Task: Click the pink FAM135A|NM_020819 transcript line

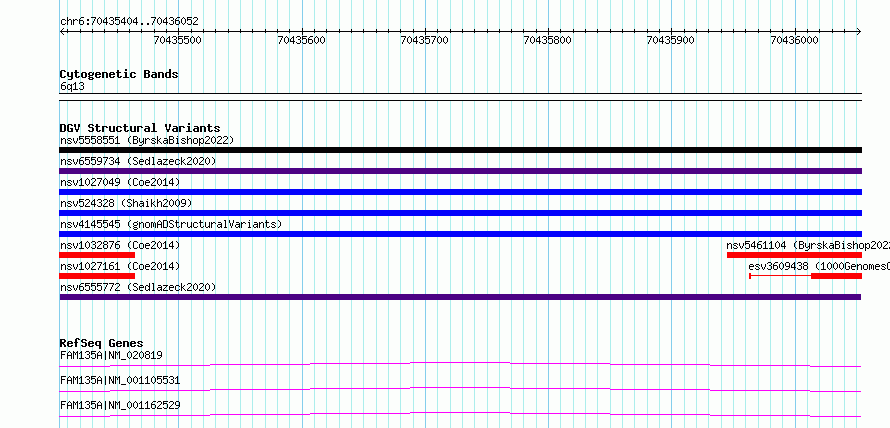Action: [460, 364]
